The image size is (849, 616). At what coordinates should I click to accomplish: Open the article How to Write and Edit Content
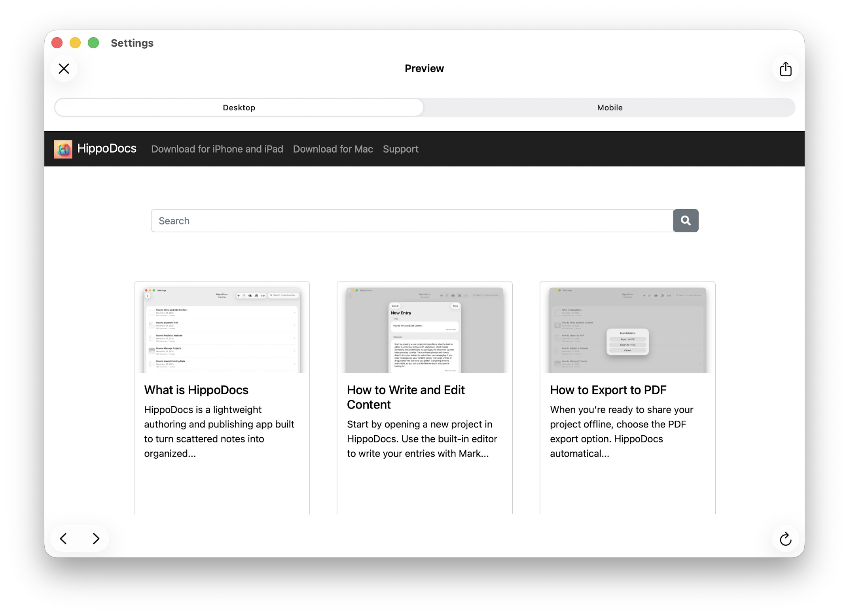[406, 397]
